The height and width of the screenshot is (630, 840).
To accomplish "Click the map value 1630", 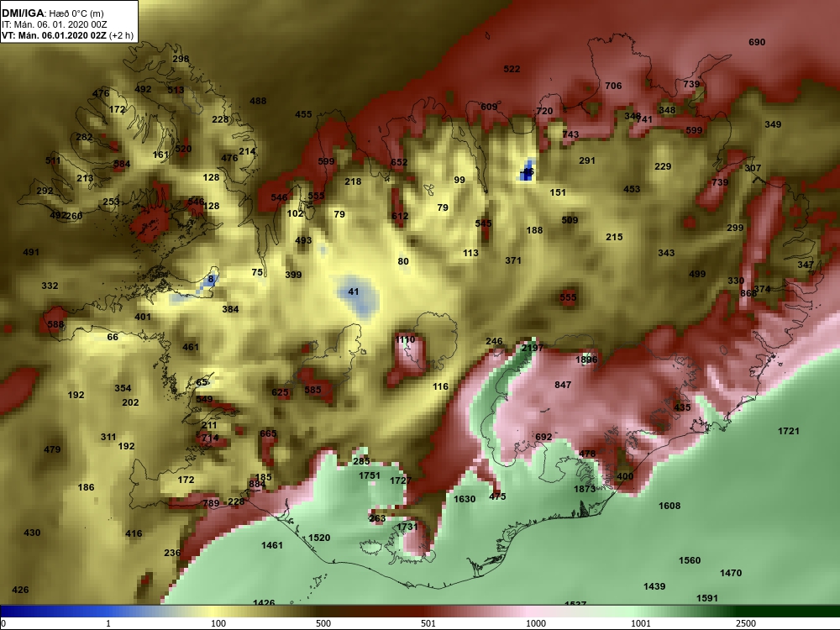I will [x=465, y=499].
